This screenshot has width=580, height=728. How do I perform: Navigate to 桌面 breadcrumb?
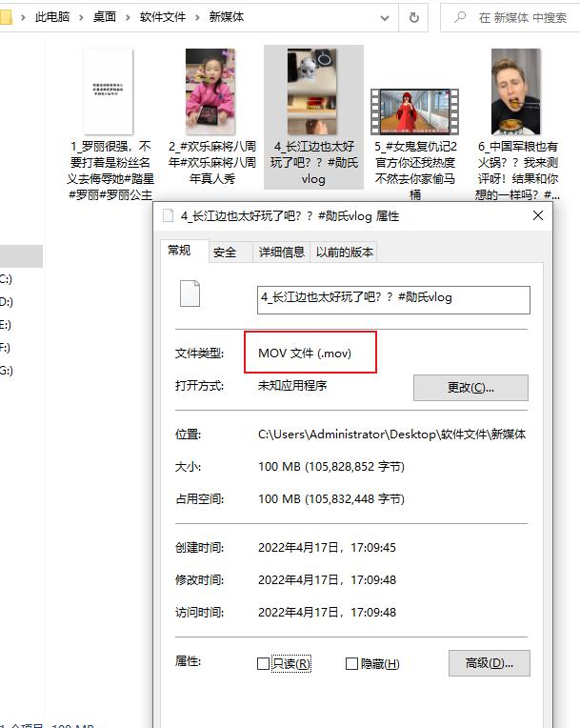[x=105, y=17]
